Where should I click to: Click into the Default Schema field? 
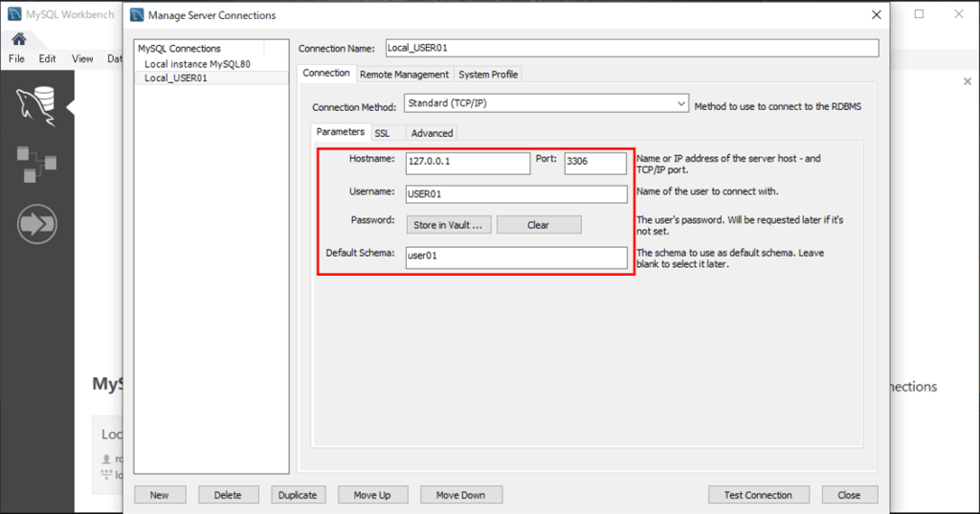pyautogui.click(x=515, y=257)
